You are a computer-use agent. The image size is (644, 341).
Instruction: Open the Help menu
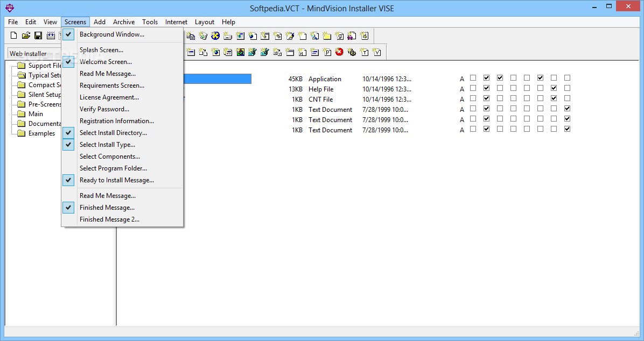[228, 22]
